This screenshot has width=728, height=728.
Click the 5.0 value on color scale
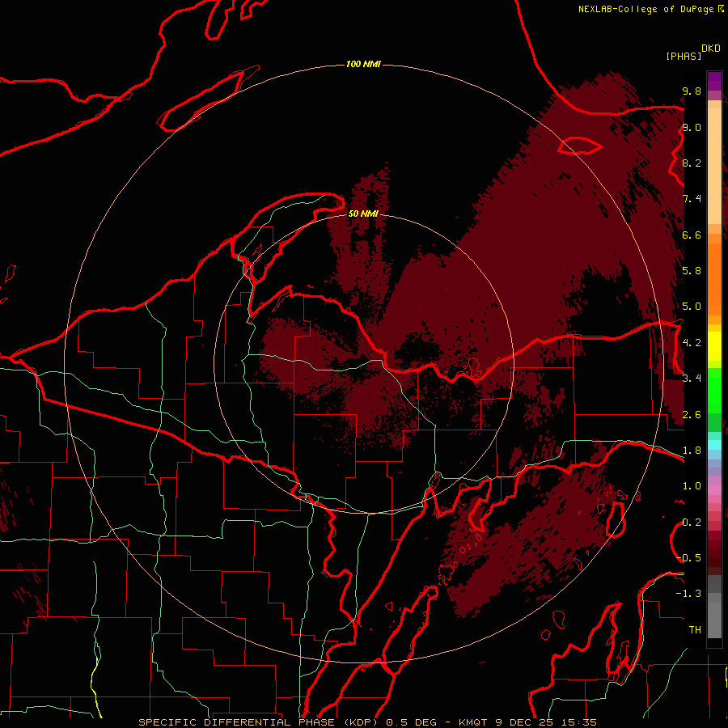coord(692,307)
